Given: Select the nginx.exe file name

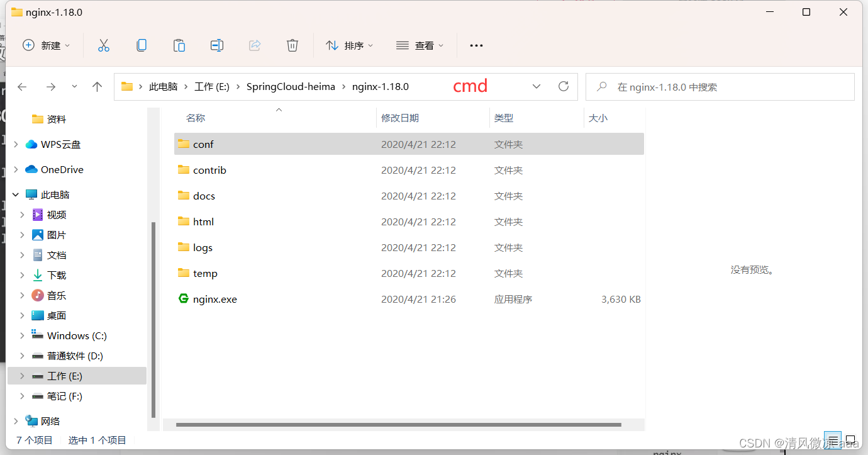Looking at the screenshot, I should 215,300.
